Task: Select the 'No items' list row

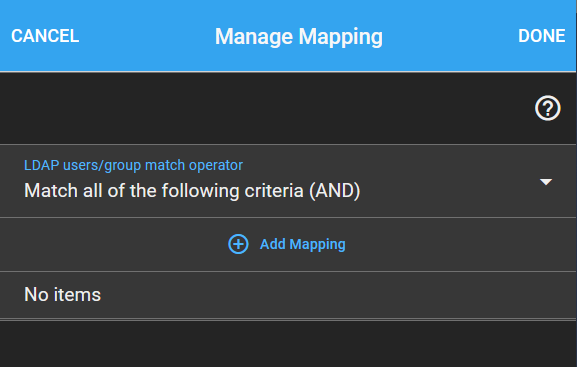Action: 288,295
